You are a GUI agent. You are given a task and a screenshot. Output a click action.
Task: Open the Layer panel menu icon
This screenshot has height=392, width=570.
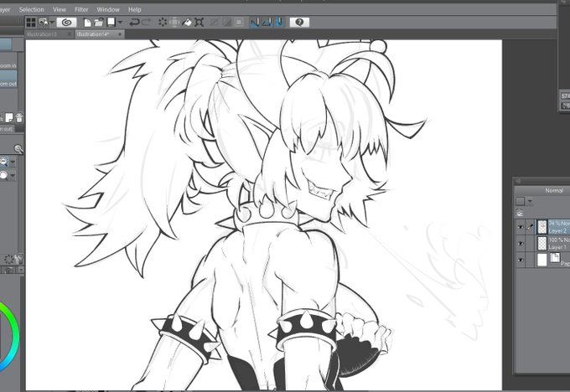pyautogui.click(x=519, y=181)
